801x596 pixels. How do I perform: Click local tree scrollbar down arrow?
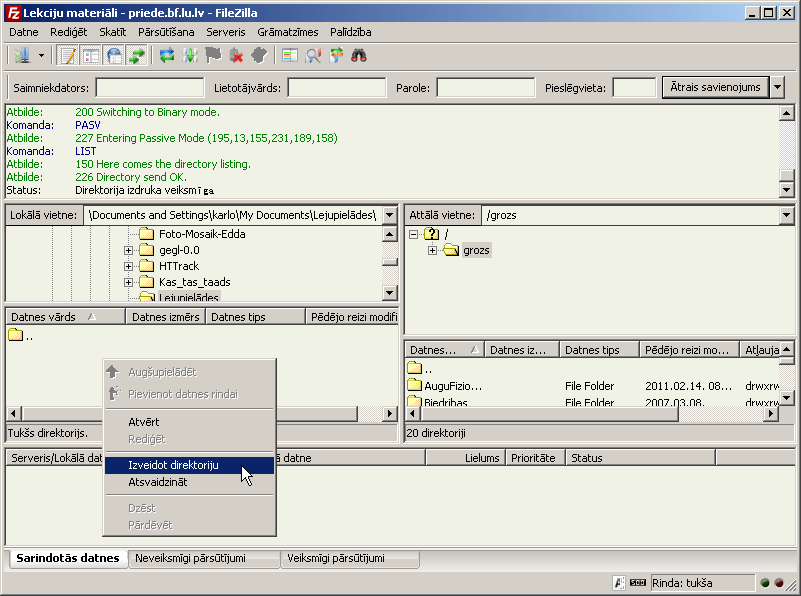pos(390,293)
